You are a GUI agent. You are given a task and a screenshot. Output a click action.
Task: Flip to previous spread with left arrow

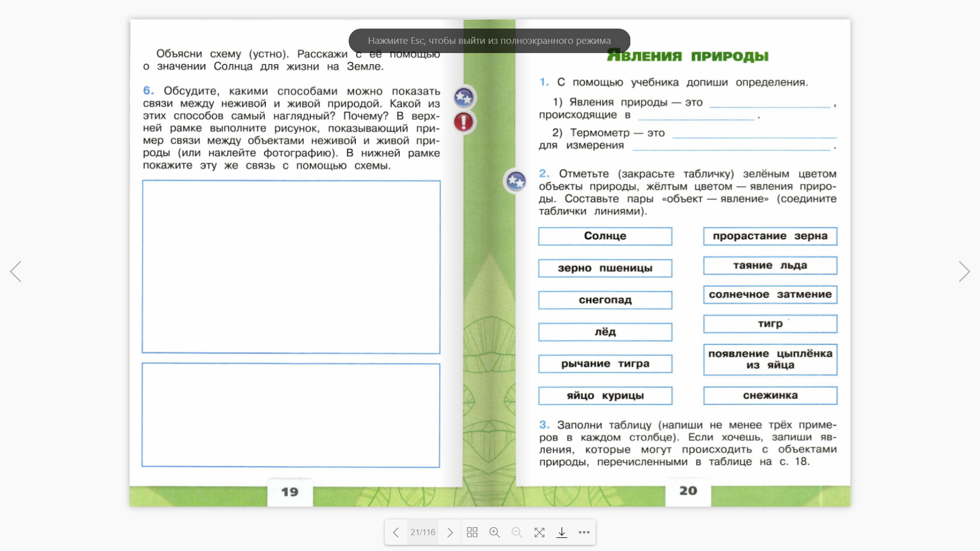coord(16,271)
